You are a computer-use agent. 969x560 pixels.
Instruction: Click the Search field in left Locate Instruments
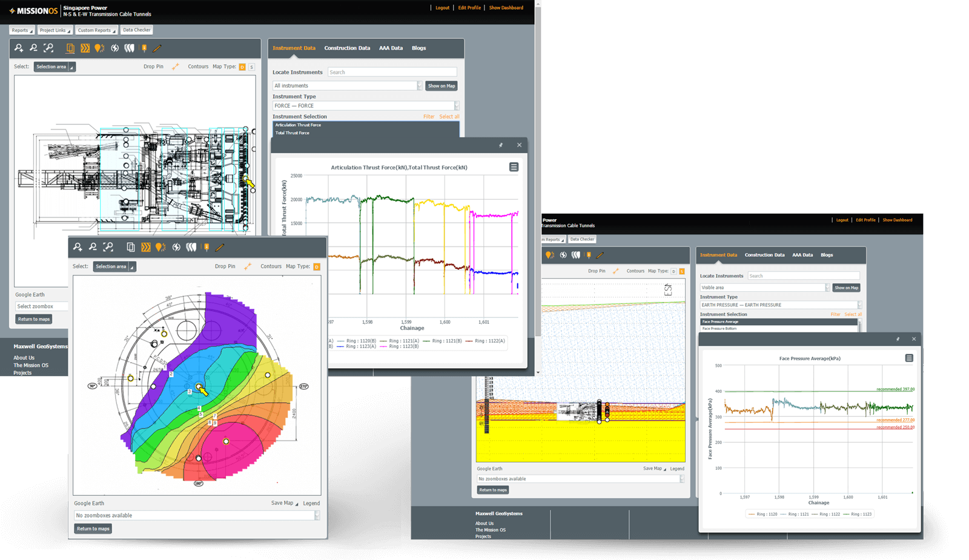pyautogui.click(x=392, y=72)
